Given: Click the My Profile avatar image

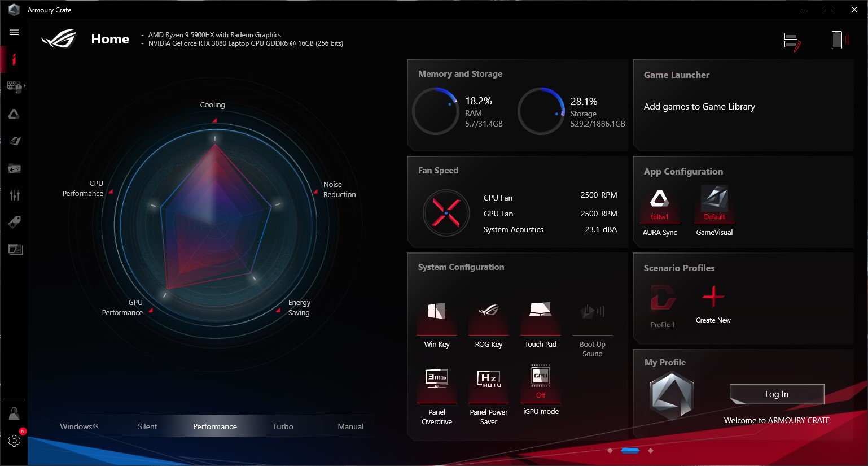Looking at the screenshot, I should click(x=672, y=396).
